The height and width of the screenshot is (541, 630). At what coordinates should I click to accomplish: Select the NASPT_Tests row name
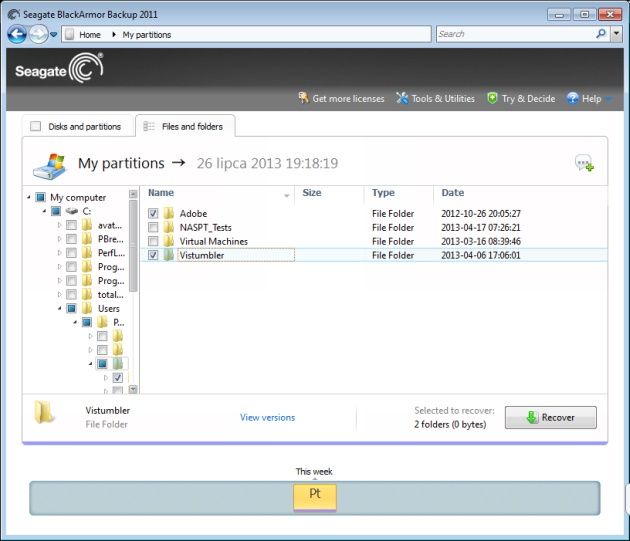(x=206, y=227)
